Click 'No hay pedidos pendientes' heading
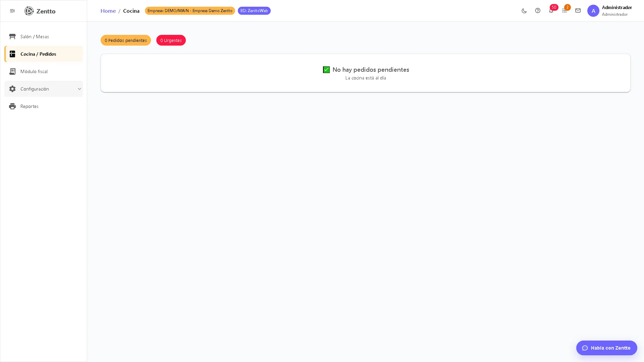The height and width of the screenshot is (362, 644). tap(371, 70)
